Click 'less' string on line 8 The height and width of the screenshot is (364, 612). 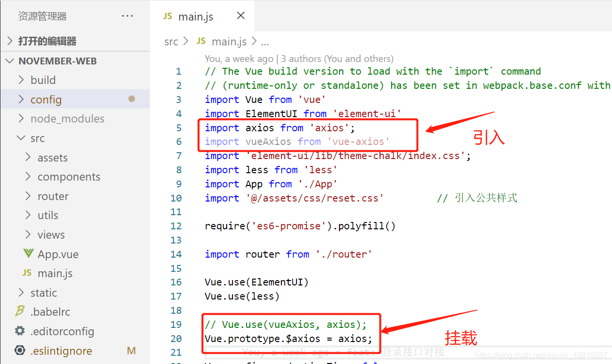pos(321,170)
